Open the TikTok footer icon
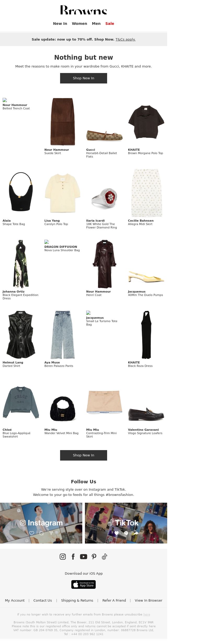The width and height of the screenshot is (209, 644). pos(104,557)
